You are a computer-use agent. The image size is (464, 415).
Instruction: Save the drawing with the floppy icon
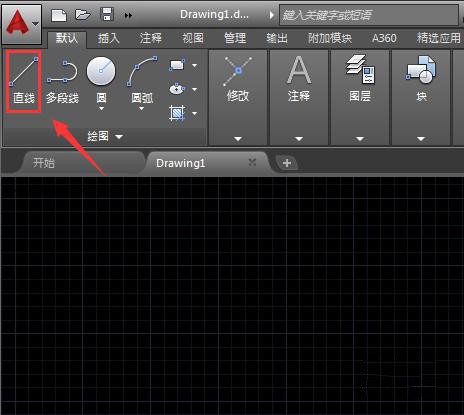(x=107, y=15)
